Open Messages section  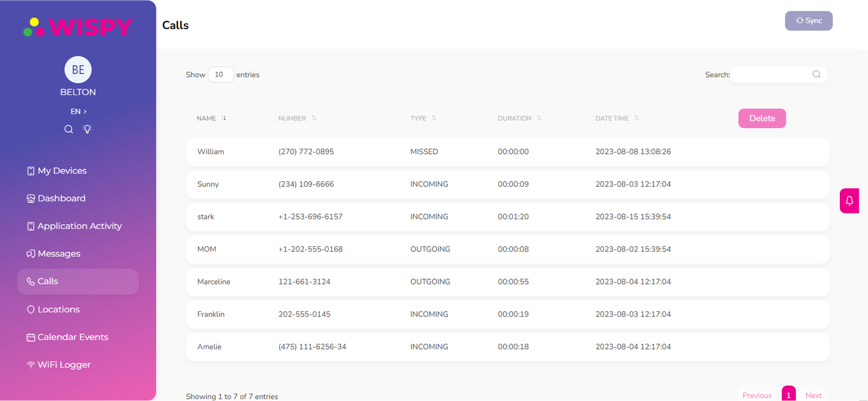point(54,254)
